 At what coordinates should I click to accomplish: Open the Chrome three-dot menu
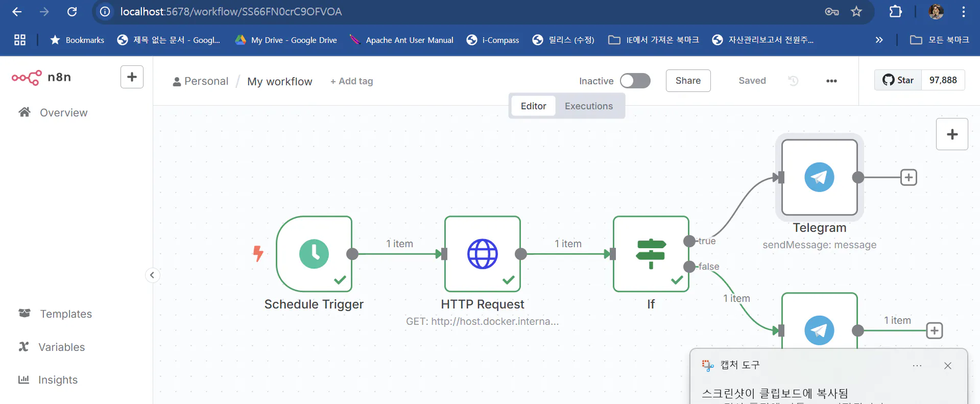click(x=964, y=12)
